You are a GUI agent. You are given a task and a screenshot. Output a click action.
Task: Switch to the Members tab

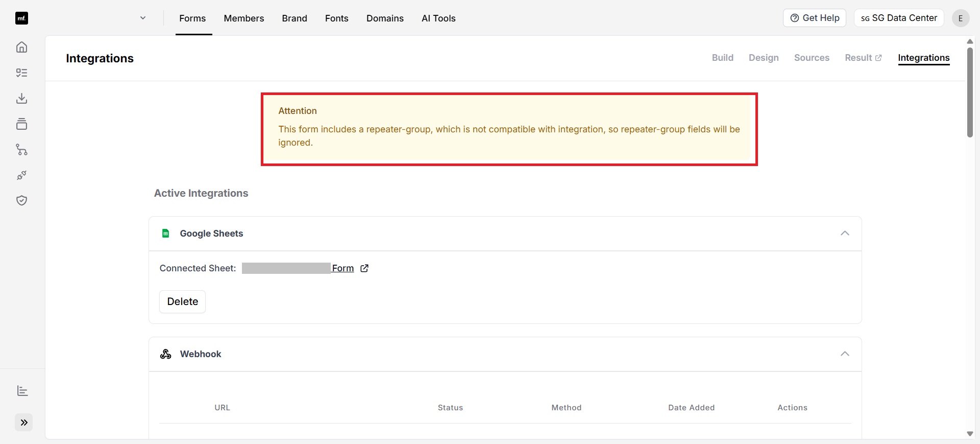tap(243, 18)
